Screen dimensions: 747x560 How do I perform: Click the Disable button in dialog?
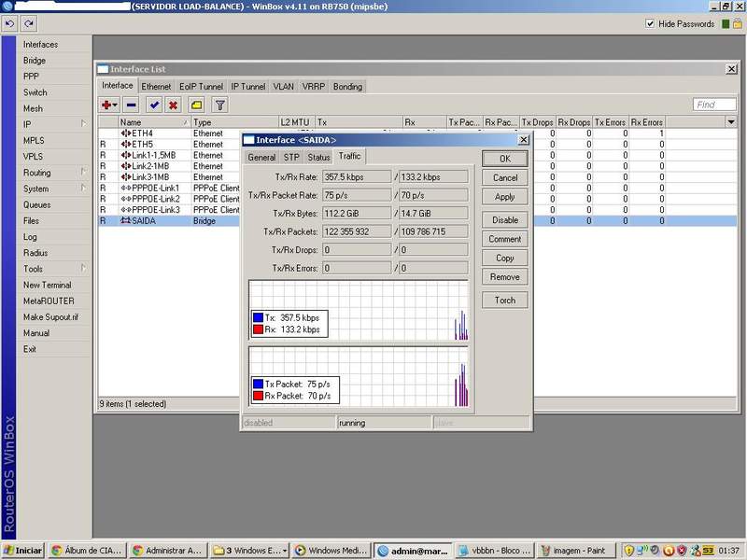point(505,220)
